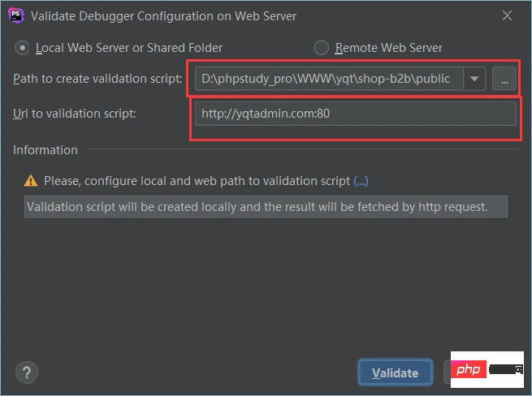Select Local Web Server or Shared Folder
532x396 pixels.
[24, 48]
